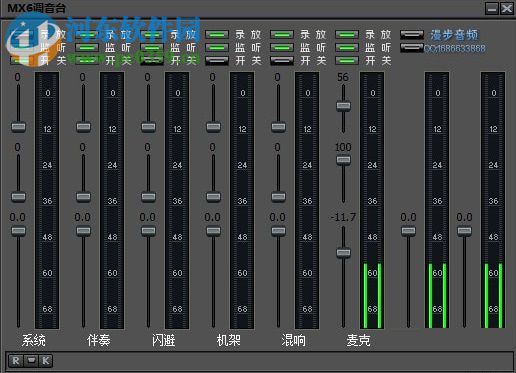
Task: Click the 混响 channel label
Action: pyautogui.click(x=294, y=340)
